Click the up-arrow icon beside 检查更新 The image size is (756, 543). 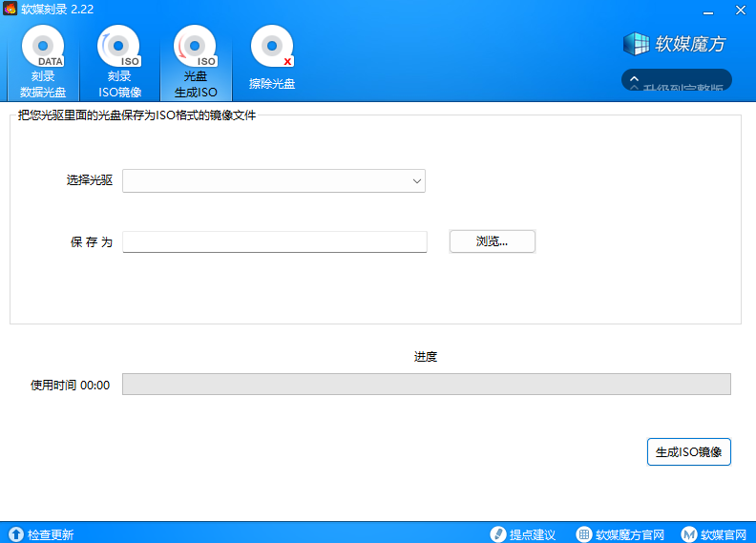click(15, 534)
